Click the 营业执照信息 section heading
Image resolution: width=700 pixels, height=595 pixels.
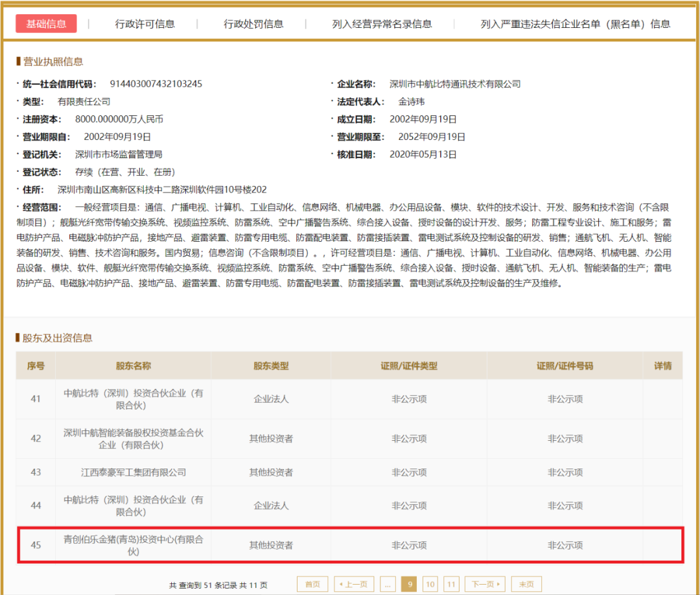point(53,62)
